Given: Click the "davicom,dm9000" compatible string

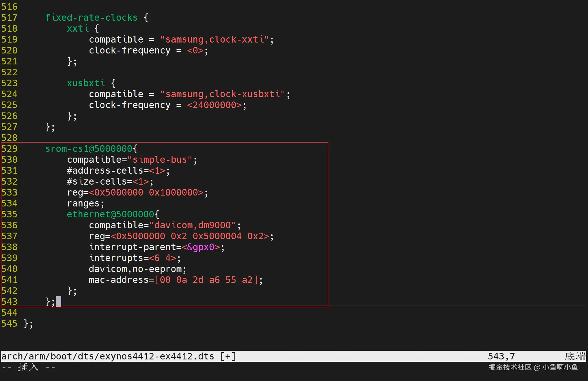Looking at the screenshot, I should point(193,225).
